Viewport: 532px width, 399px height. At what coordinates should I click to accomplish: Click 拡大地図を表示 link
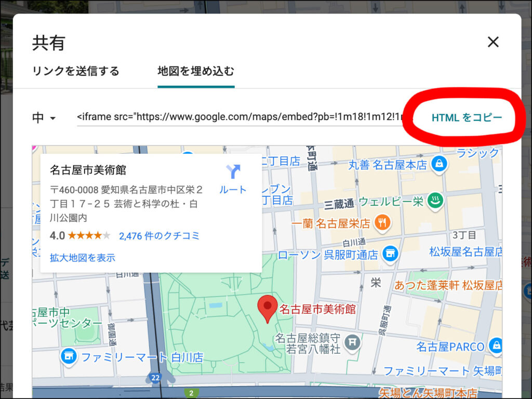(x=83, y=258)
